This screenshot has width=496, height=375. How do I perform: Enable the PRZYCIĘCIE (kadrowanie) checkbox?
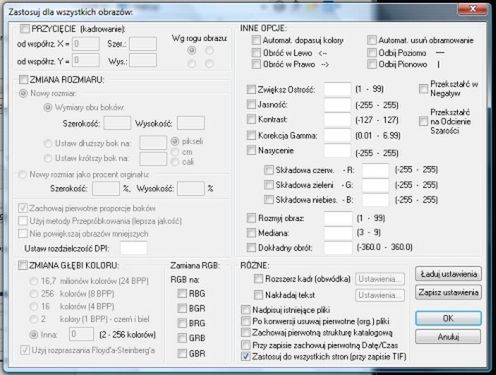coord(25,29)
